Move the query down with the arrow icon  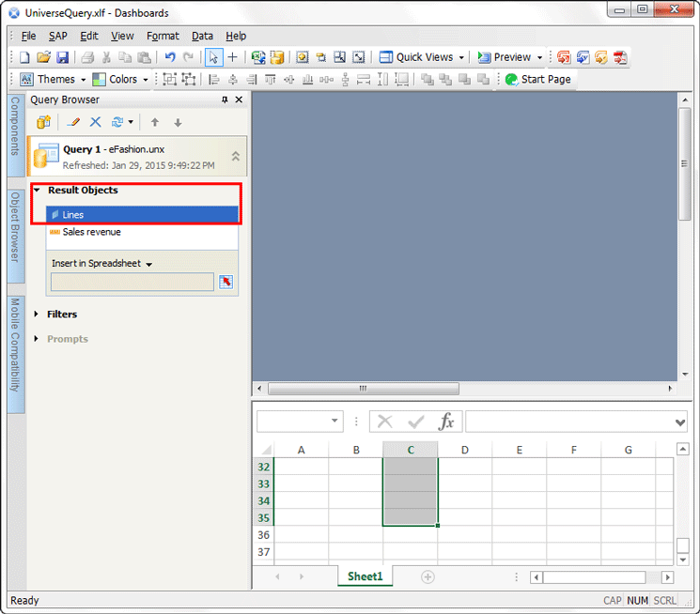click(178, 122)
